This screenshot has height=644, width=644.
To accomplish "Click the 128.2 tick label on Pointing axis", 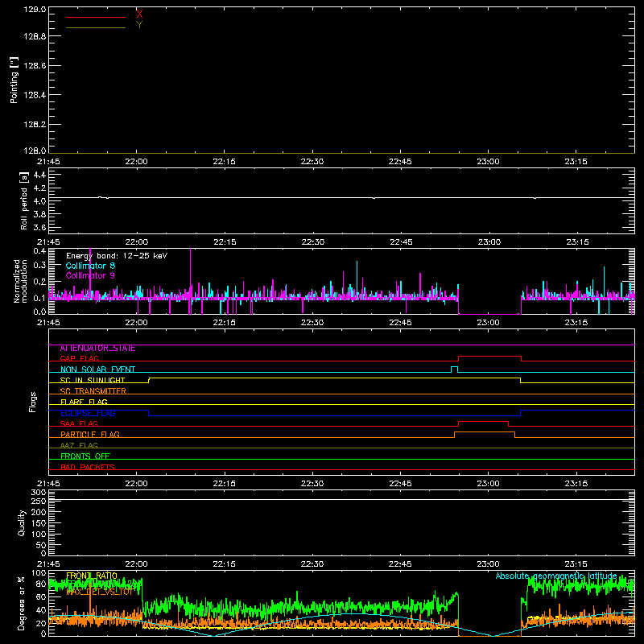I will [35, 125].
